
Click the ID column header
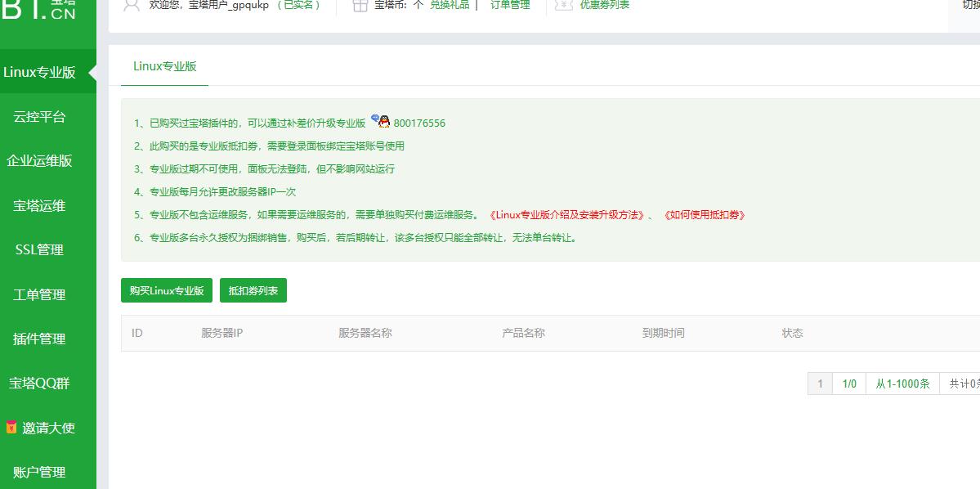(x=136, y=333)
